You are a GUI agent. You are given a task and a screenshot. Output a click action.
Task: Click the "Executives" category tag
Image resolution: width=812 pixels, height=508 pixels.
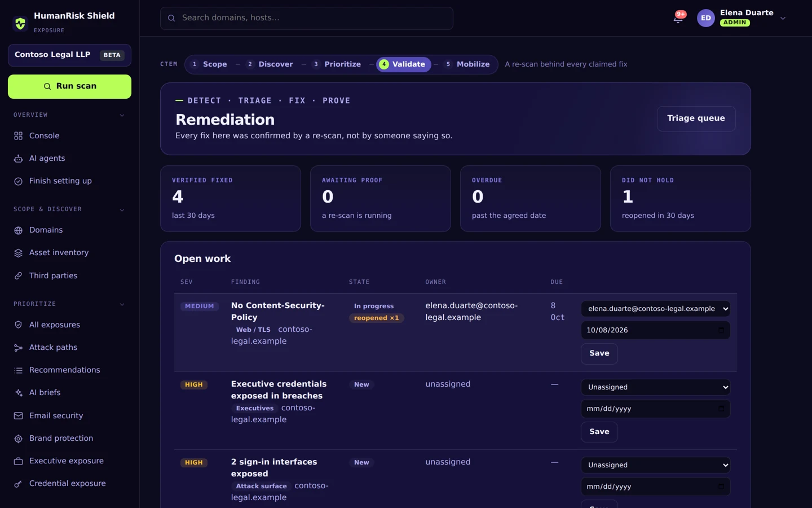[255, 409]
